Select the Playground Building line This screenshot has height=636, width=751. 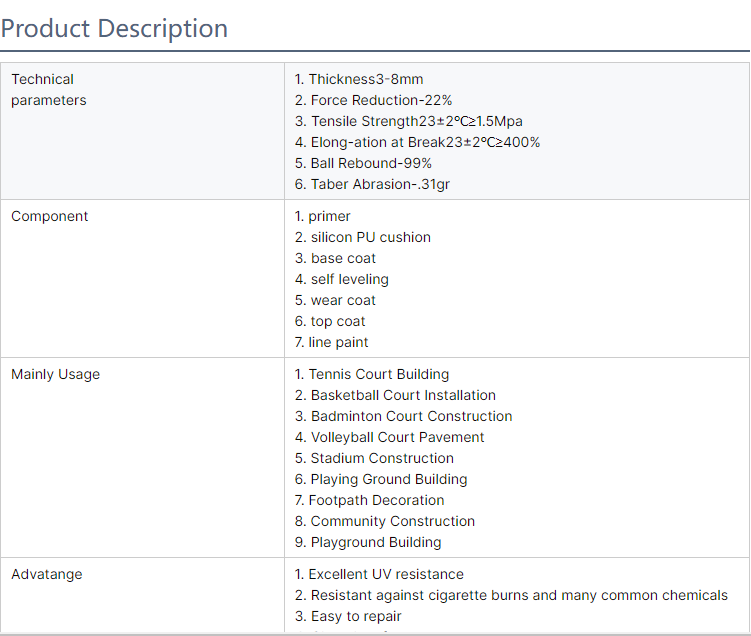coord(368,542)
